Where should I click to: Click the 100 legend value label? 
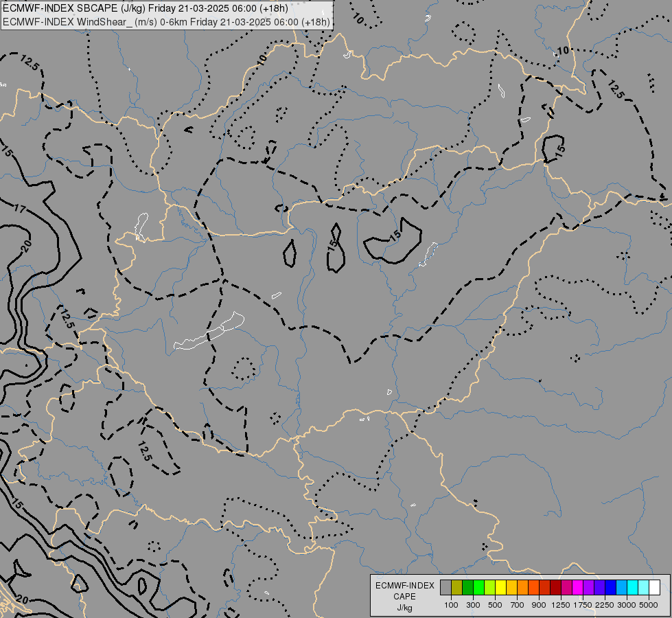point(451,605)
